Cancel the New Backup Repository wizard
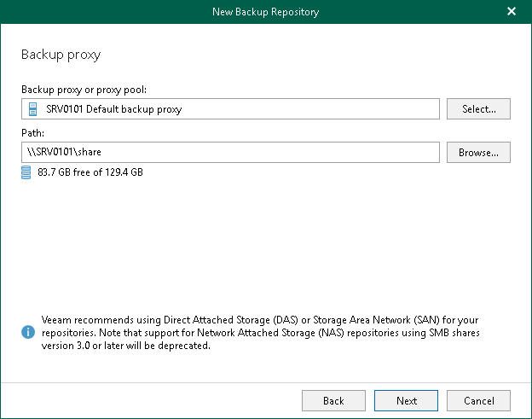The height and width of the screenshot is (419, 532). point(478,401)
